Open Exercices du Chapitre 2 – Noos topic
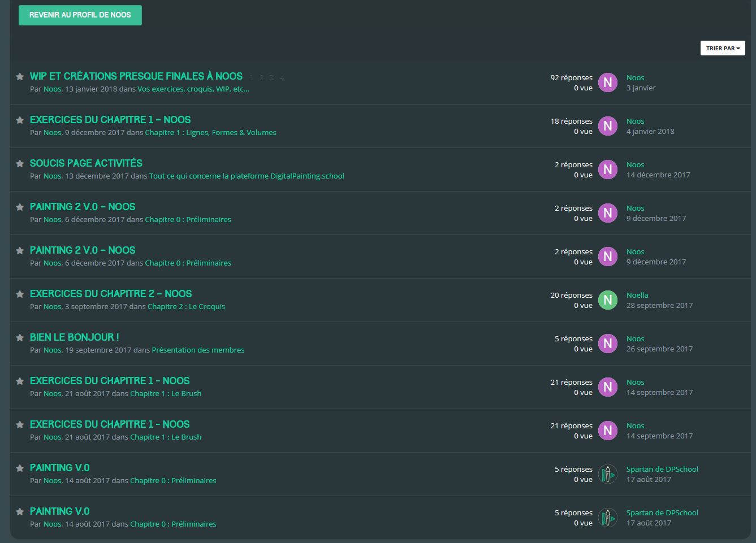Screen dimensions: 756x543 [x=111, y=294]
